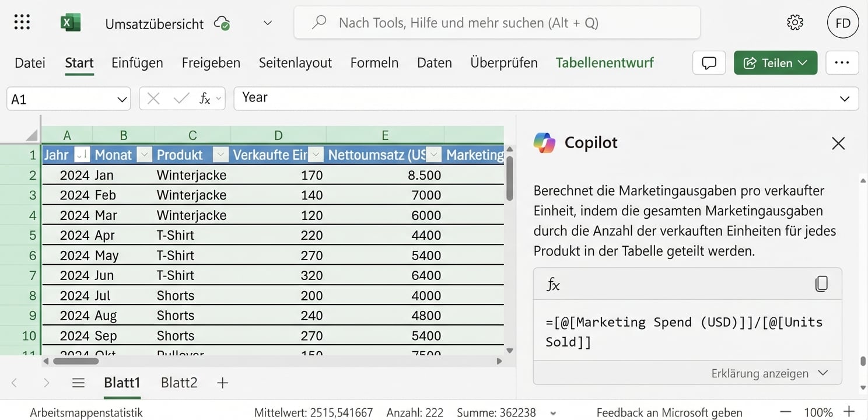
Task: Click the Copilot logo in the side panel
Action: coord(544,142)
